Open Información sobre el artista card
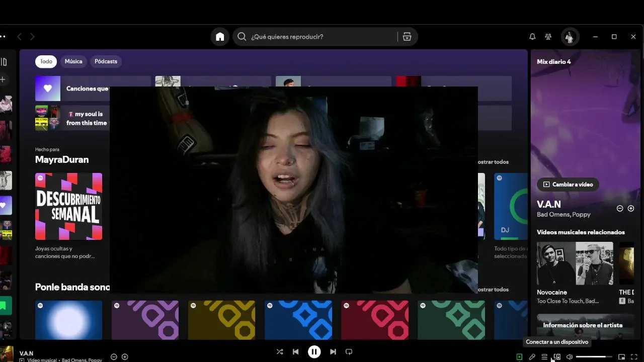This screenshot has height=362, width=644. [x=585, y=326]
